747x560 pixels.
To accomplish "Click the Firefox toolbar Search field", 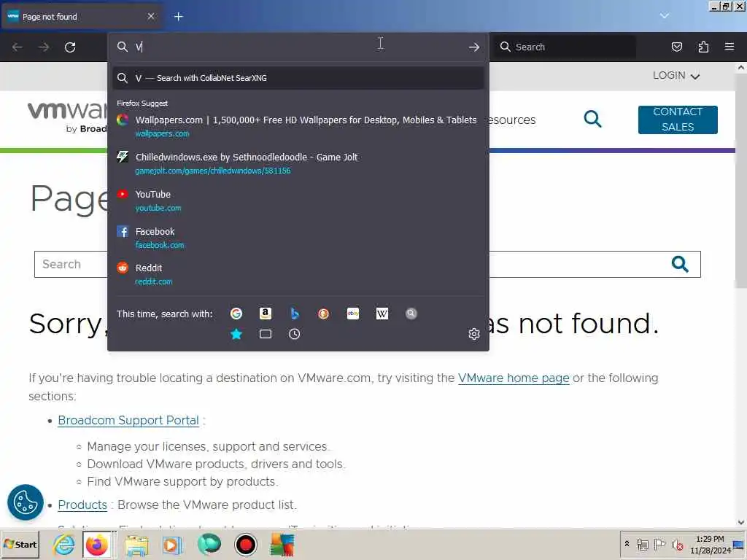I will (565, 47).
